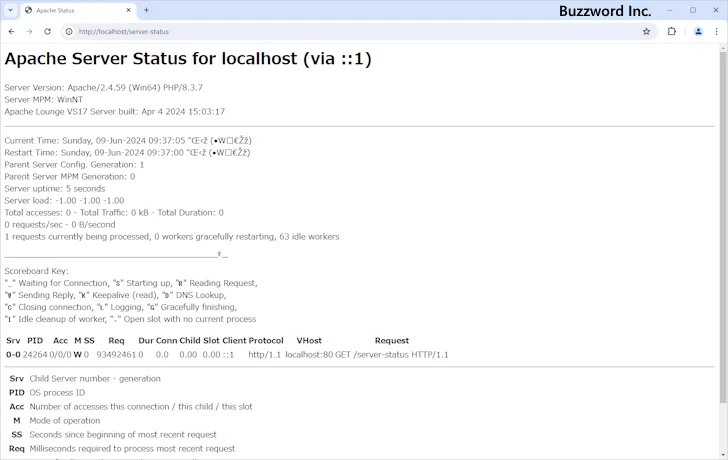The image size is (728, 460).
Task: Click Server uptime: 5 seconds
Action: [55, 188]
